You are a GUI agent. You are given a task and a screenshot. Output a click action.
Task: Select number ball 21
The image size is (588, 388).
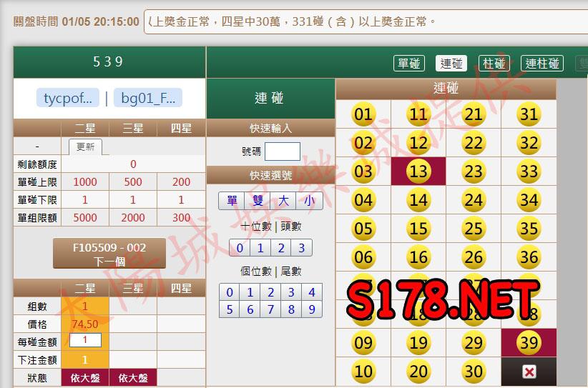474,114
